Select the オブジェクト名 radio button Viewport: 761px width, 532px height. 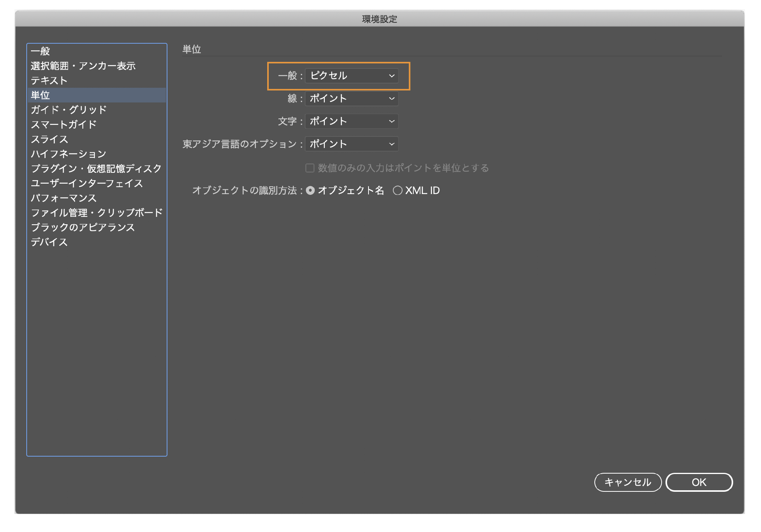(x=310, y=191)
